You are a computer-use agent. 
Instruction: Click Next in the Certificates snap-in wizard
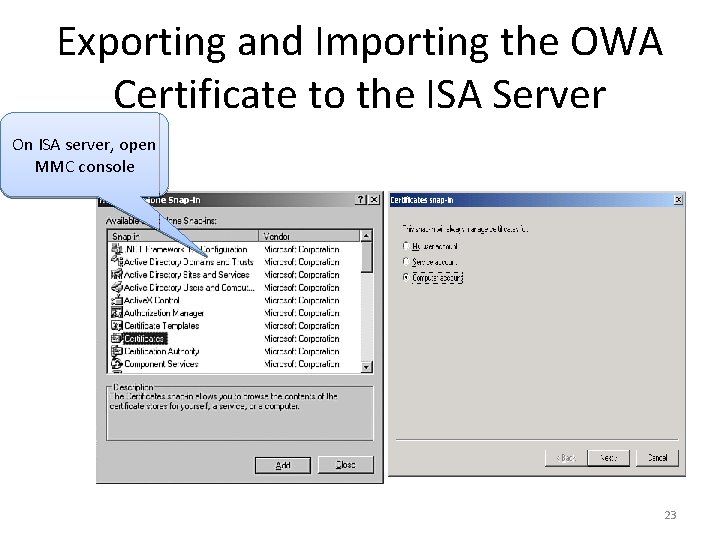pos(608,458)
